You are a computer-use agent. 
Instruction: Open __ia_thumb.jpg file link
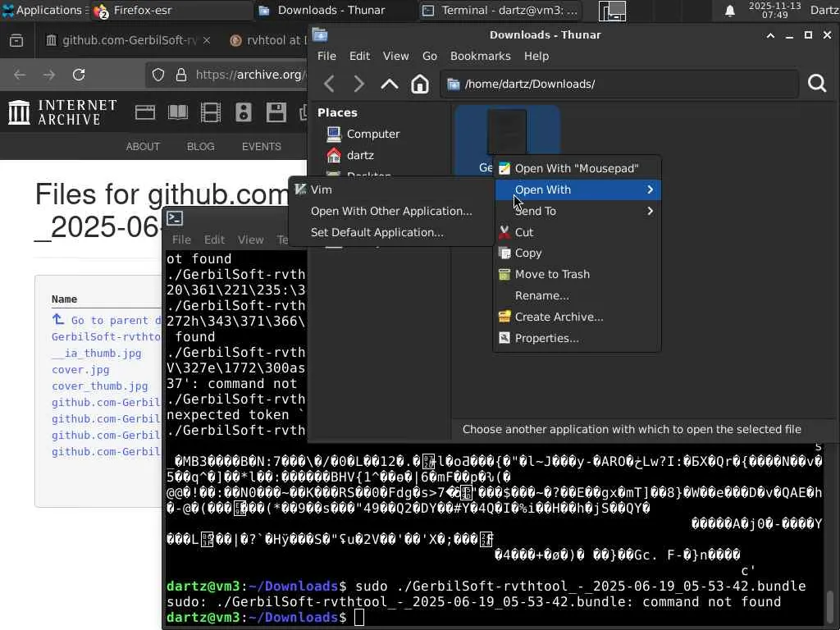click(97, 353)
